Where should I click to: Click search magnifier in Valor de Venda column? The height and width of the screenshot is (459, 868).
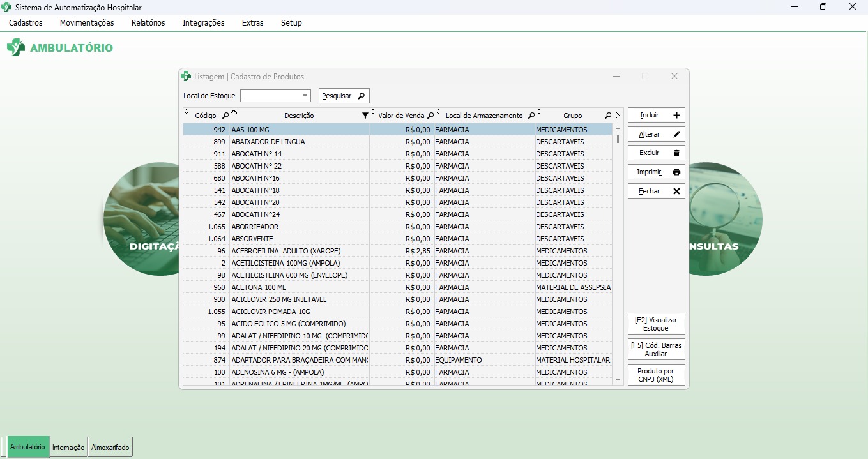(x=430, y=116)
